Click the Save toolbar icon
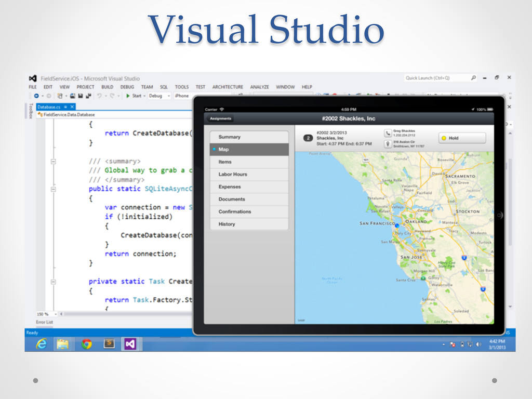This screenshot has height=399, width=532. tap(81, 96)
